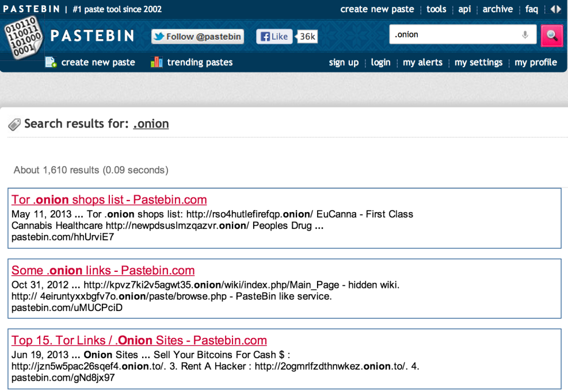Screen dimensions: 568x392
Task: Click the sign up link
Action: click(x=344, y=62)
